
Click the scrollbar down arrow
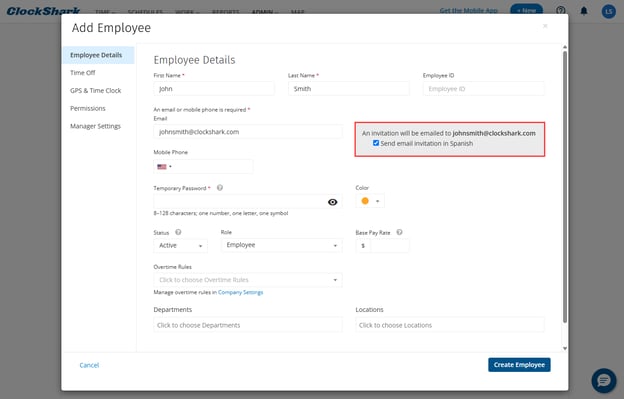(x=565, y=348)
